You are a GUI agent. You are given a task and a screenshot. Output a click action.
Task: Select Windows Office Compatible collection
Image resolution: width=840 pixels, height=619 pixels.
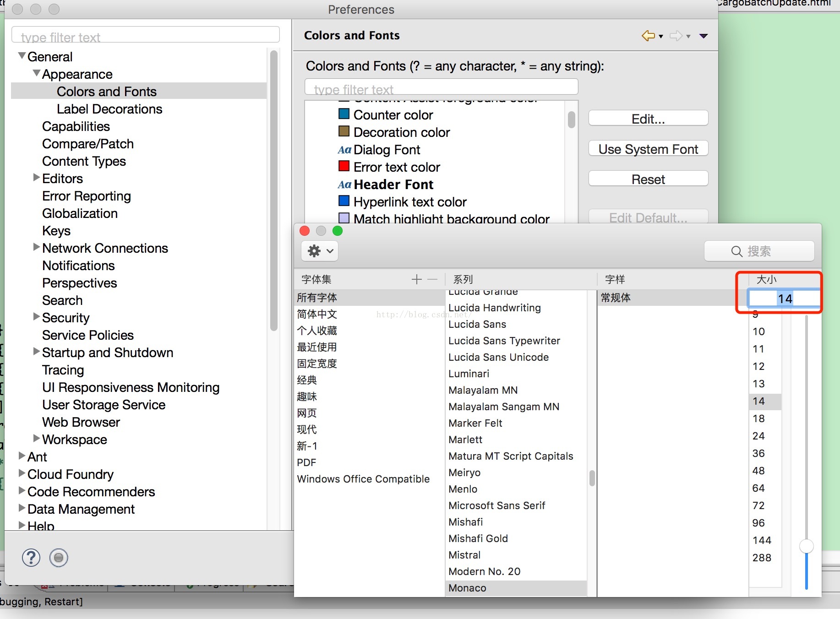coord(363,479)
